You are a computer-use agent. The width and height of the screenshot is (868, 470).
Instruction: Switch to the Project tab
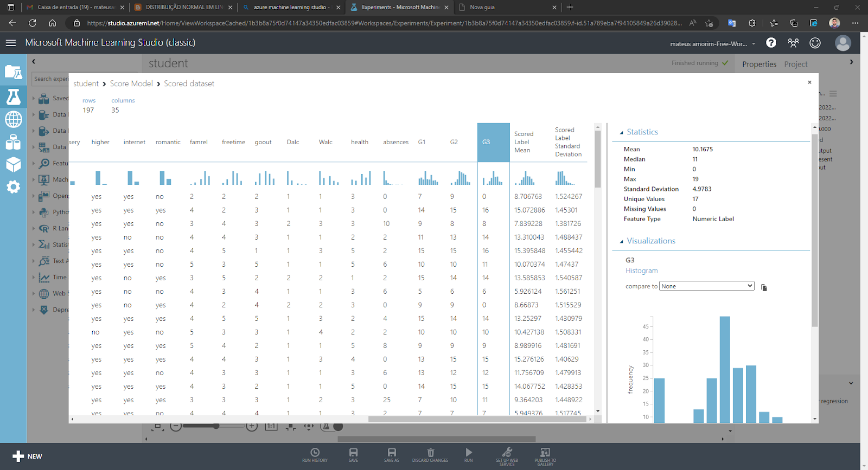(x=795, y=64)
